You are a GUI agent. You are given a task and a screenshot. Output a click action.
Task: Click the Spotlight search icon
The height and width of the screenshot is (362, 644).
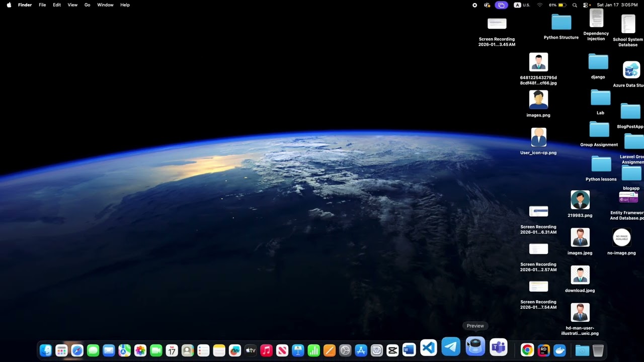click(x=575, y=5)
